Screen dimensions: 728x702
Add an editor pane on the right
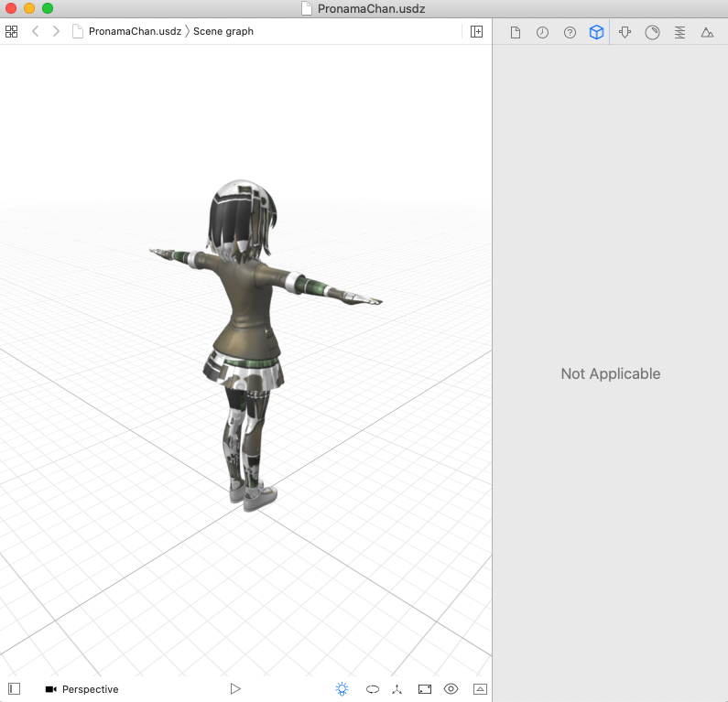476,31
